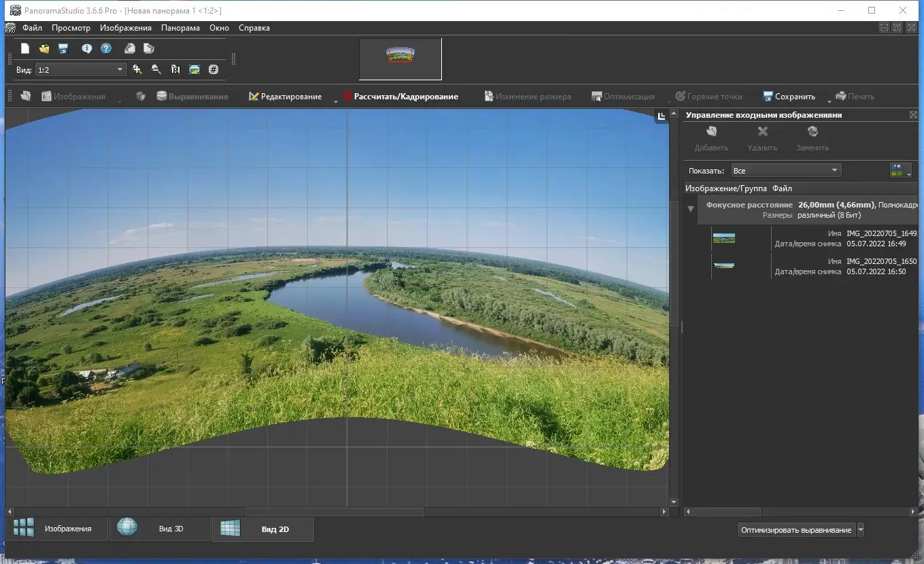
Task: Set zoom to actual size 1:1
Action: click(175, 69)
